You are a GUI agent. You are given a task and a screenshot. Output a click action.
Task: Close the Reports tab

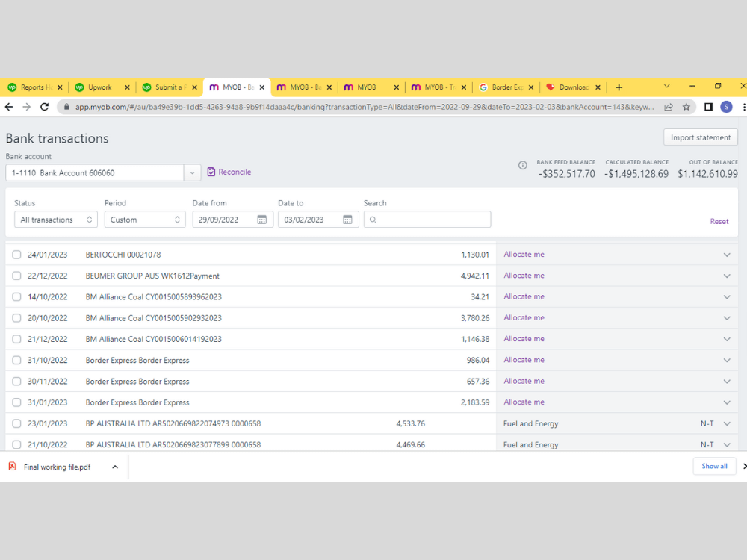pos(60,87)
